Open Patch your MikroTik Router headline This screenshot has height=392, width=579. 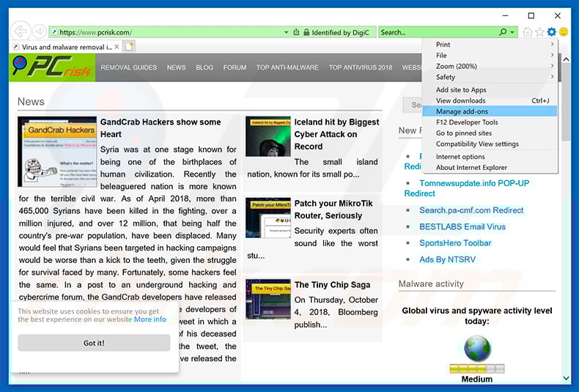(x=333, y=210)
